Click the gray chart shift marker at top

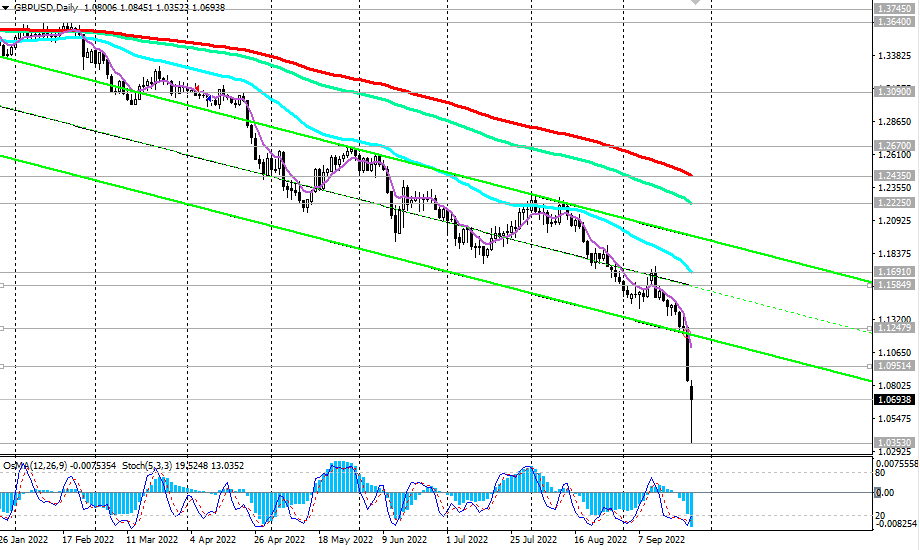pyautogui.click(x=696, y=3)
